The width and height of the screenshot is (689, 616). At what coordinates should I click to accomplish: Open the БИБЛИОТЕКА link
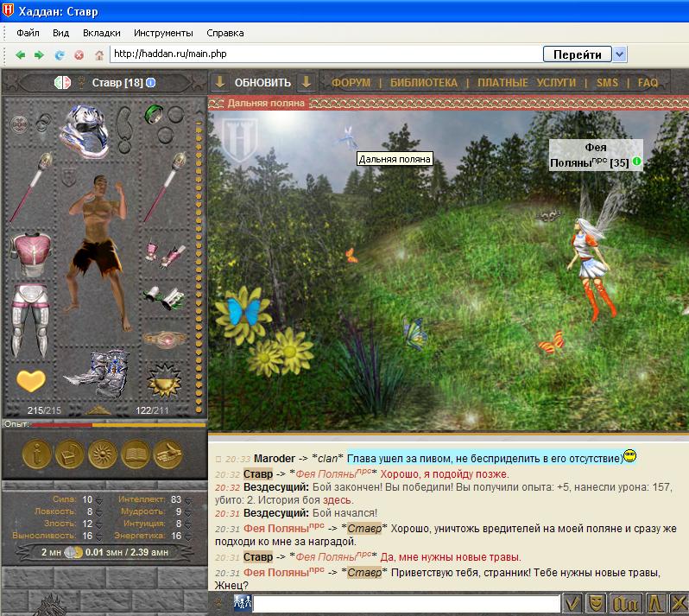(424, 83)
